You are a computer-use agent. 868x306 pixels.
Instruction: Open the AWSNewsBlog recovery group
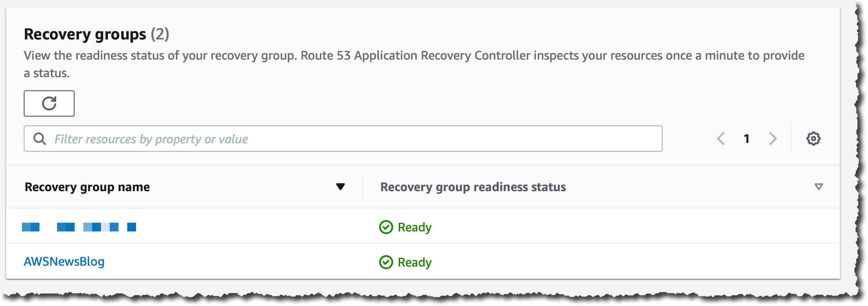[x=64, y=262]
